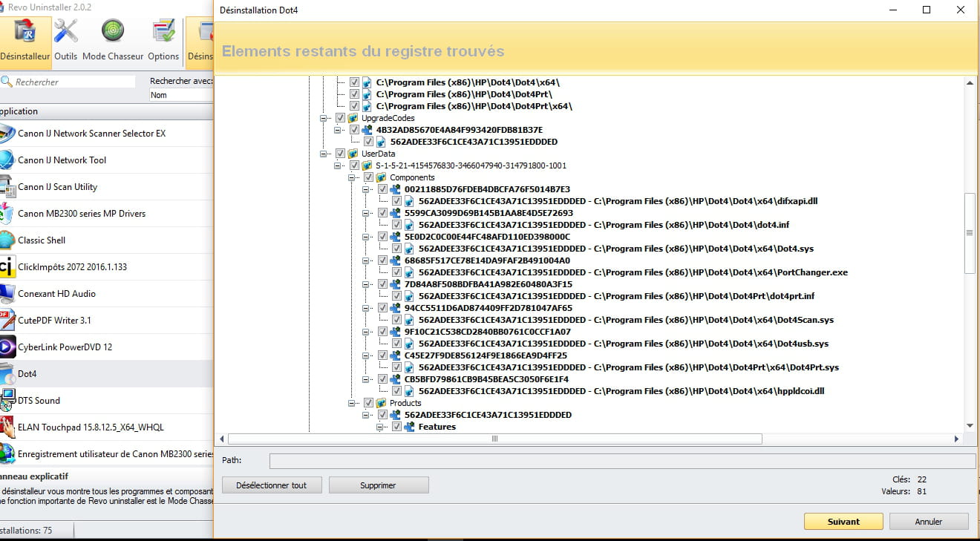Click the Canon IJ Network Tool icon
The height and width of the screenshot is (541, 980).
tap(6, 160)
